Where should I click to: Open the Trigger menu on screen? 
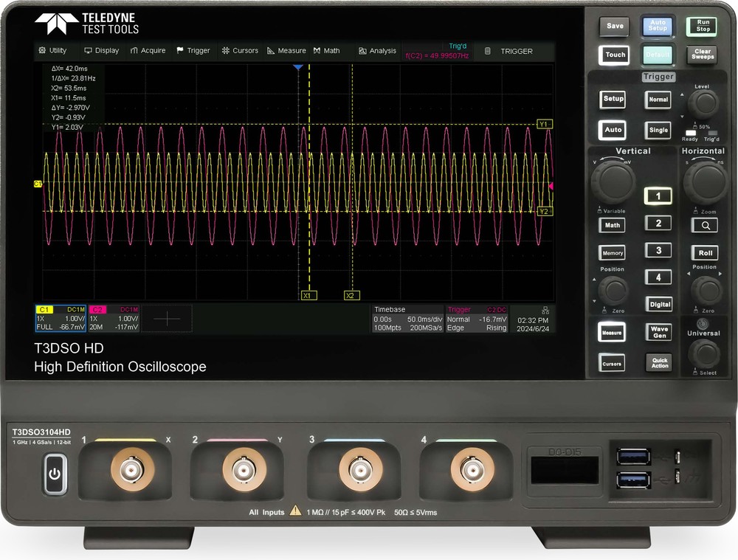coord(193,50)
